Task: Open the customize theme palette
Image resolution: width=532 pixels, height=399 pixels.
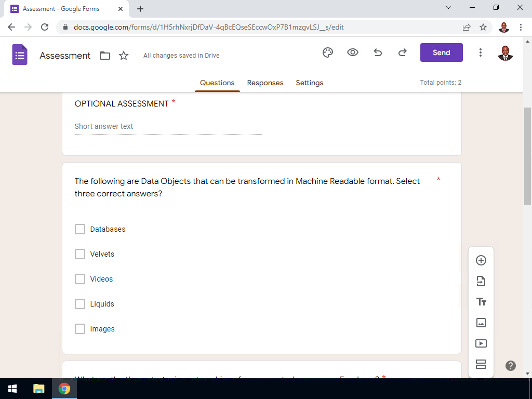Action: click(x=328, y=52)
